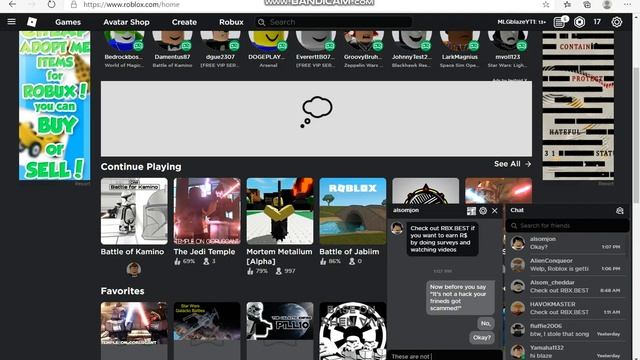Open Battle of Jabiim game thumbnail

(x=353, y=211)
